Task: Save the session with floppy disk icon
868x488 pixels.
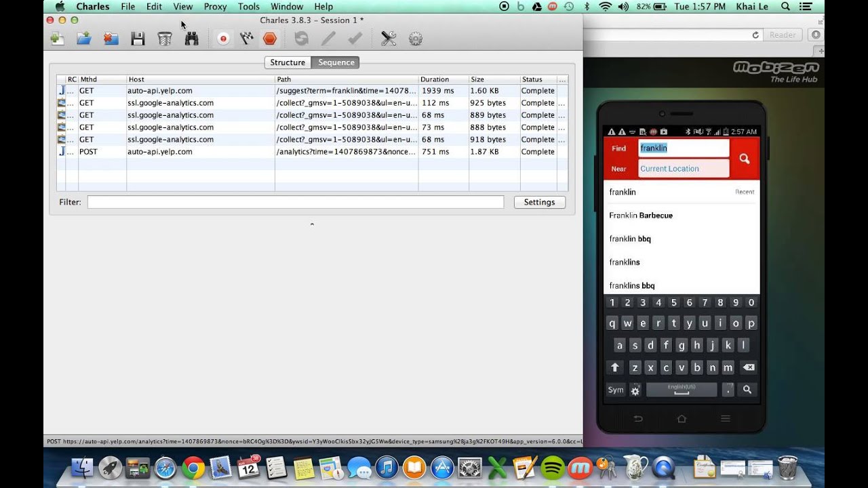Action: coord(138,39)
